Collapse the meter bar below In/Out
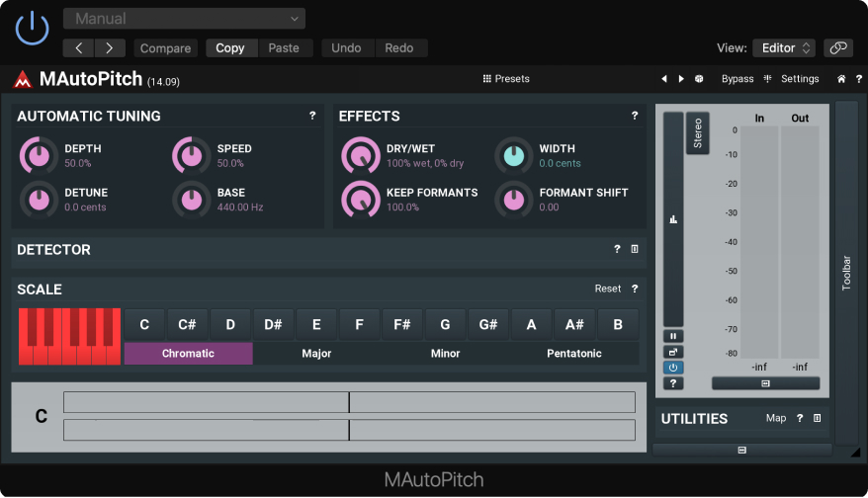 tap(765, 383)
